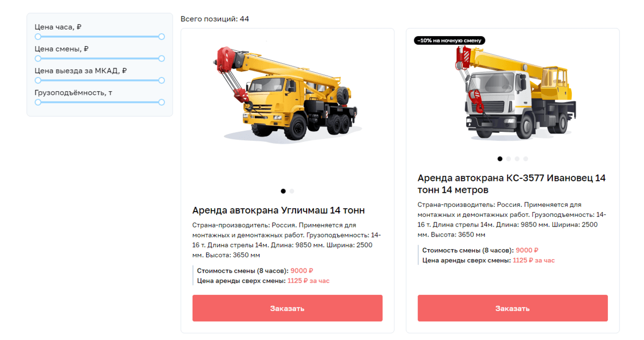The width and height of the screenshot is (644, 340).
Task: Click left handle of Цена часа slider
Action: (x=38, y=37)
